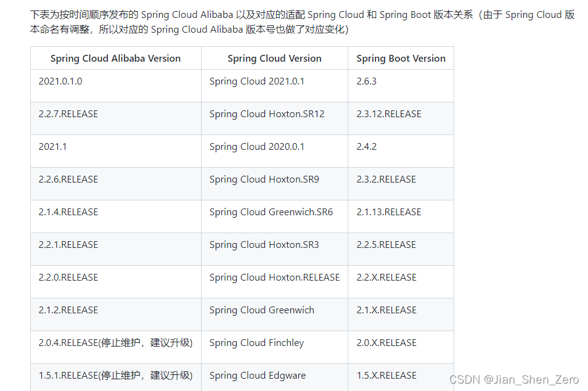This screenshot has width=588, height=391.
Task: Select the '2.1.4.RELEASE' cell
Action: pyautogui.click(x=115, y=216)
